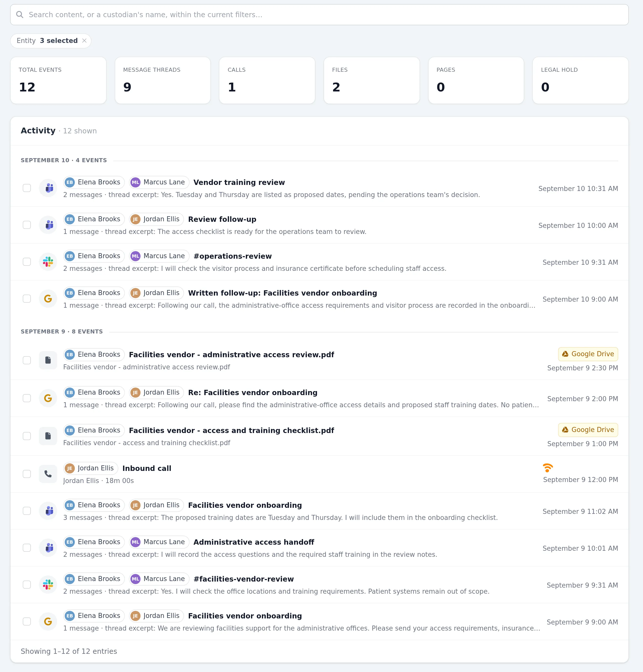Click file icon for administrative access review.pdf
This screenshot has height=672, width=643.
coord(48,360)
